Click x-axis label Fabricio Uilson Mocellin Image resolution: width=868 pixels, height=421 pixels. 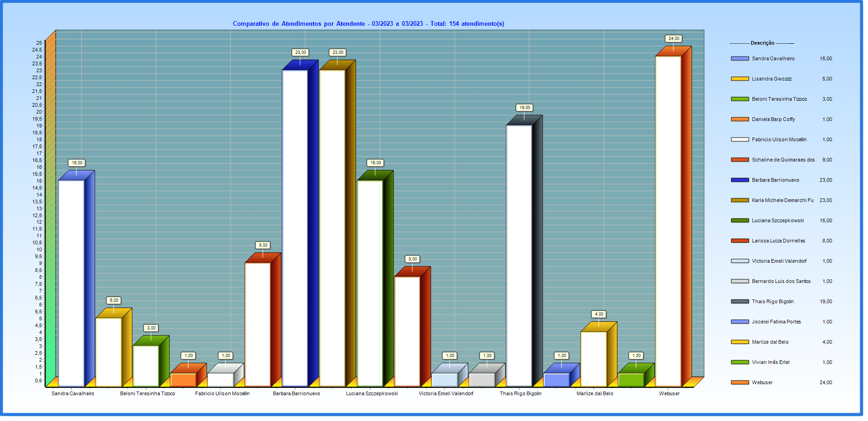coord(222,394)
